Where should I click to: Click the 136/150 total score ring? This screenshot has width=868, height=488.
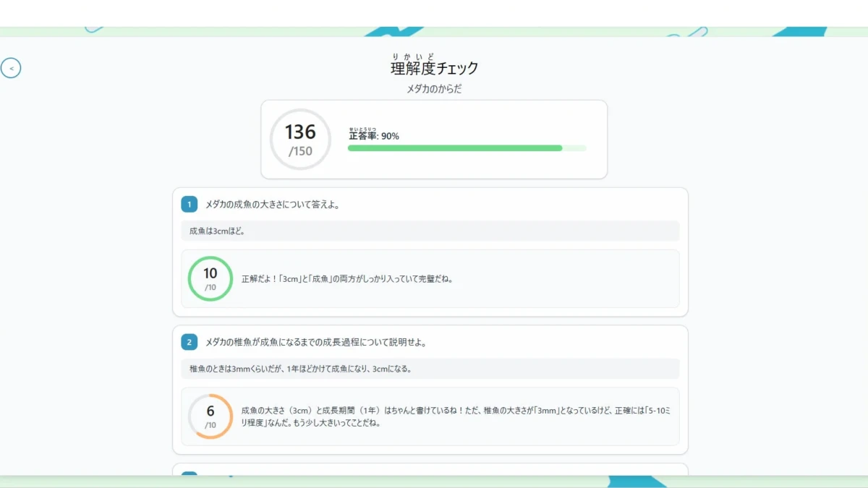(x=300, y=140)
